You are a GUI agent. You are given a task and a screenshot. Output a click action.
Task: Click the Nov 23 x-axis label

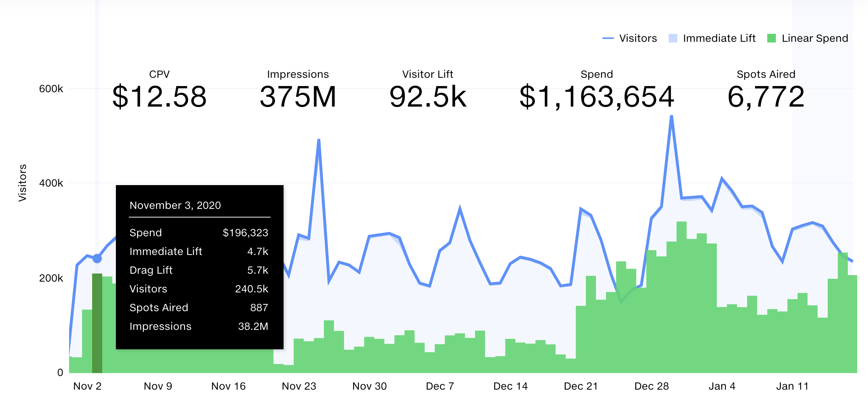pos(299,386)
